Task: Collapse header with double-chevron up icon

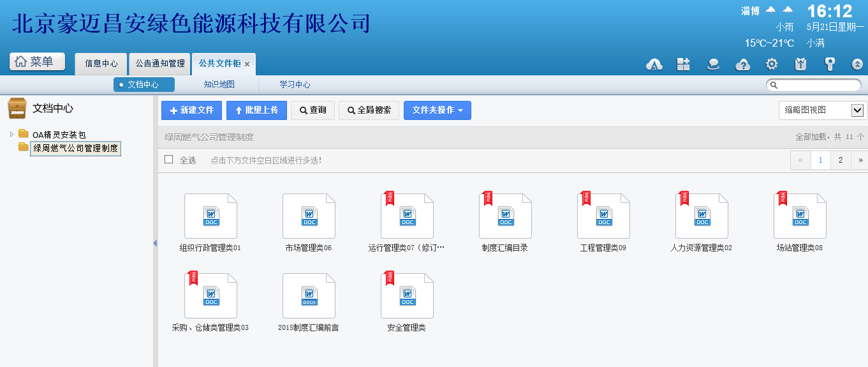Action: 858,64
